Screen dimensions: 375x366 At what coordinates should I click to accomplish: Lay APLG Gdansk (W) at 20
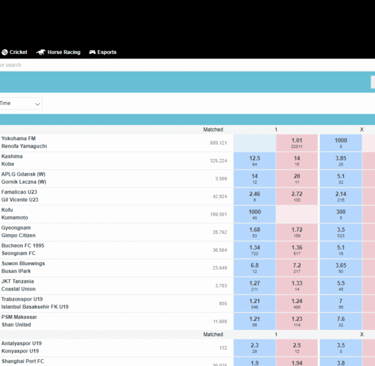click(297, 179)
